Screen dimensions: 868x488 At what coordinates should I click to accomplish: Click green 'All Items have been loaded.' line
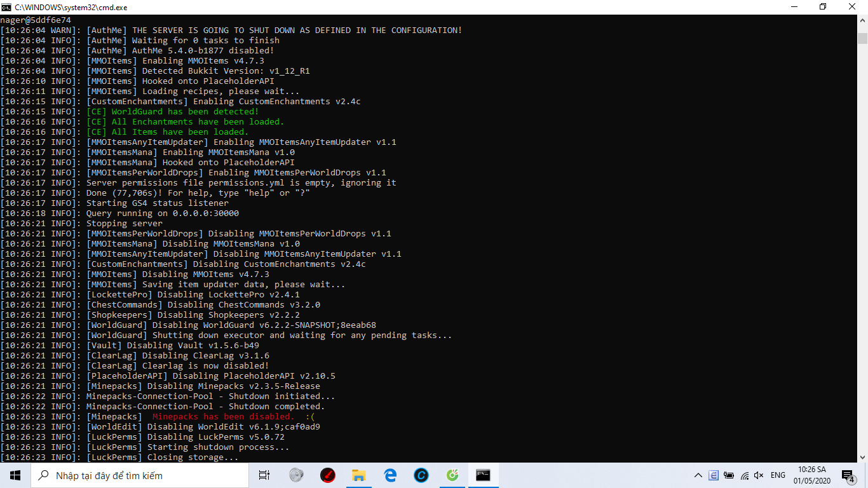point(125,132)
